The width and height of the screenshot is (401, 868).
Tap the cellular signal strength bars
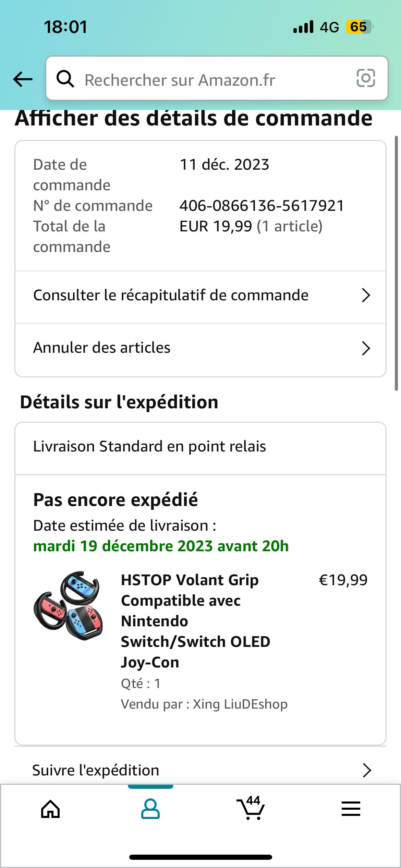coord(303,27)
